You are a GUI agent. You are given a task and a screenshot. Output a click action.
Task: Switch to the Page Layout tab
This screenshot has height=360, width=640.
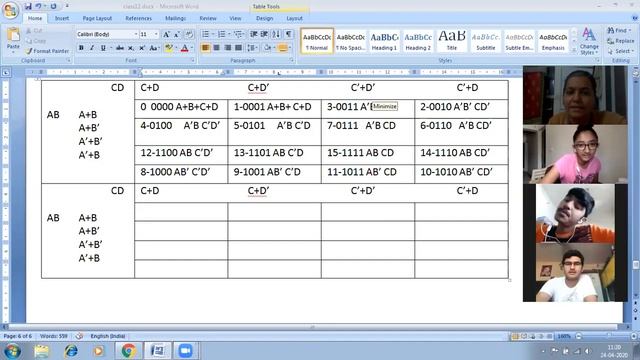coord(97,18)
